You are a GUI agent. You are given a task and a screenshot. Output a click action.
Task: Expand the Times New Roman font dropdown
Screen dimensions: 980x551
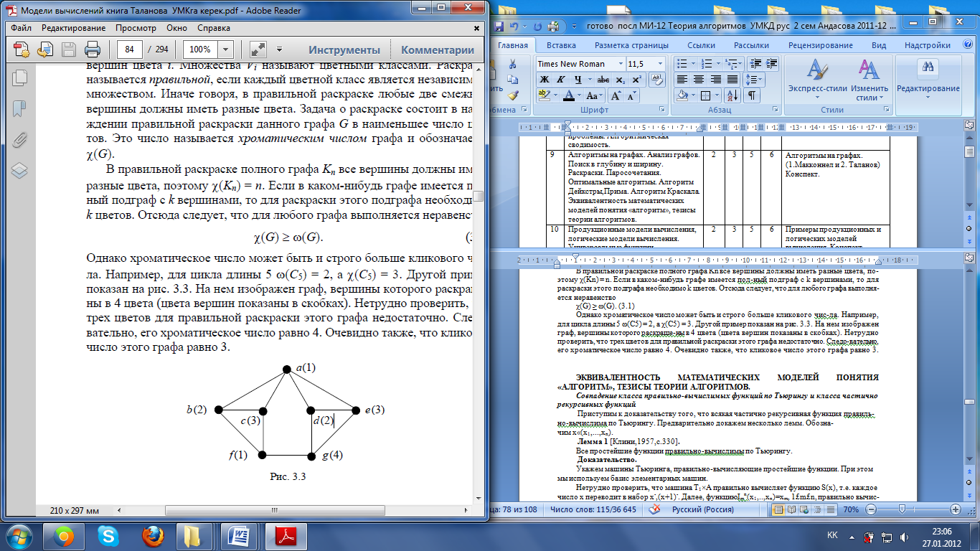[x=619, y=64]
